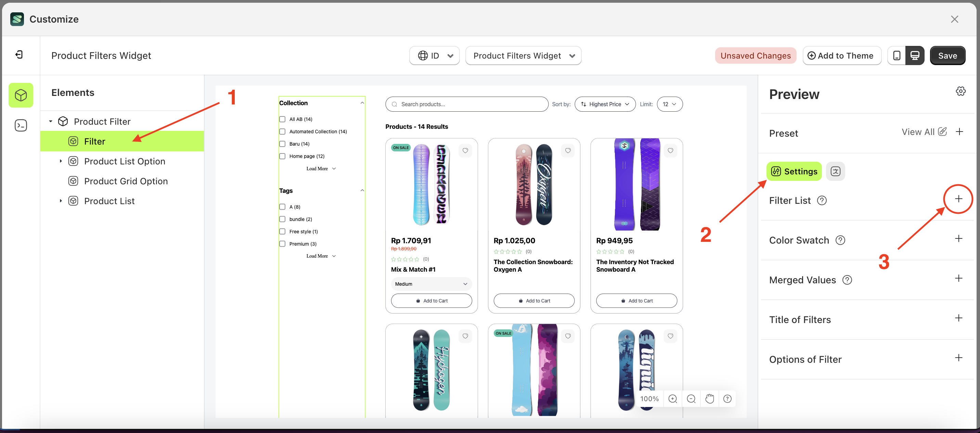Add Oxygen A snowboard to wishlist
The width and height of the screenshot is (980, 433).
568,150
